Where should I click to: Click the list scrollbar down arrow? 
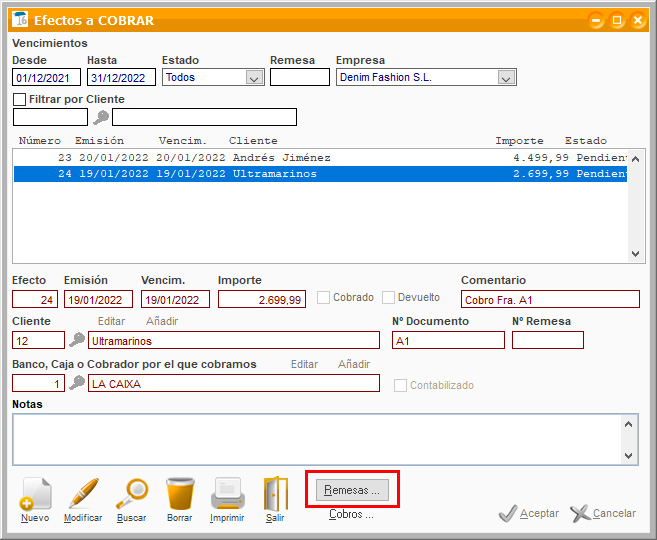(x=635, y=254)
